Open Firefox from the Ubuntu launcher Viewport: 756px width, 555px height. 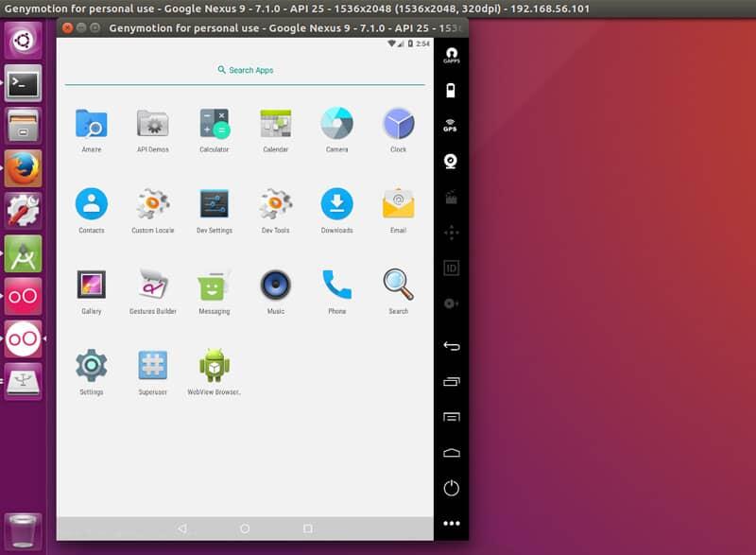(23, 168)
